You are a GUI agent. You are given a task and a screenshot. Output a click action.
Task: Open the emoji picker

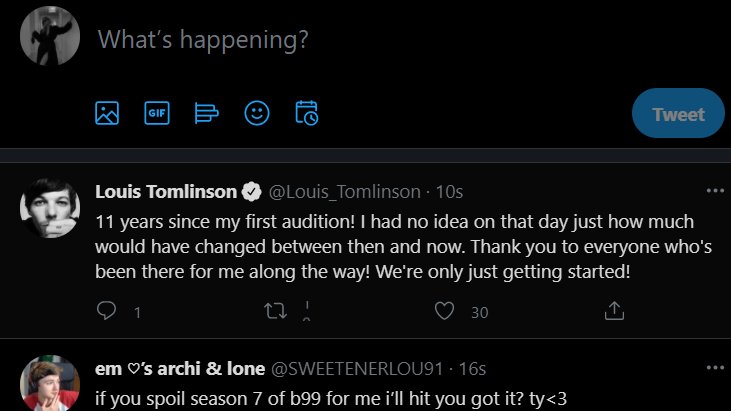257,113
